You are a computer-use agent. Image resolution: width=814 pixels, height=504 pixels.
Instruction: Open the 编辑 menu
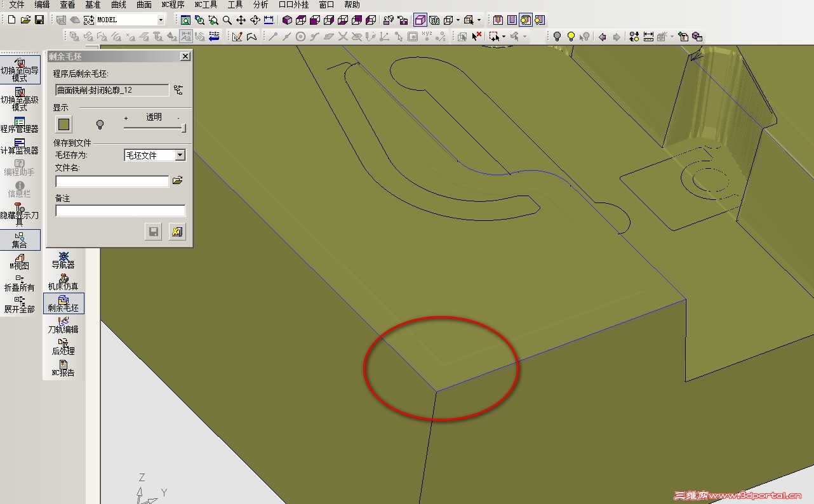(x=42, y=4)
